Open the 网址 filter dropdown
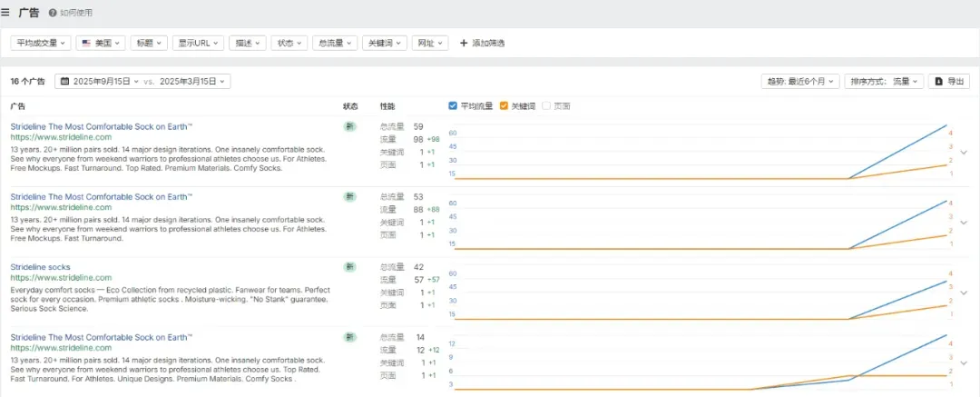 pos(430,44)
